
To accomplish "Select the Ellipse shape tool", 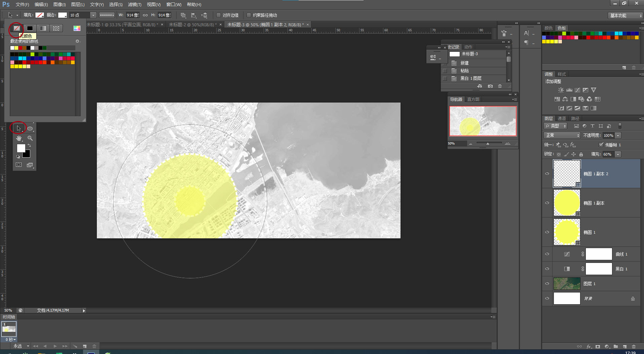I will [30, 128].
